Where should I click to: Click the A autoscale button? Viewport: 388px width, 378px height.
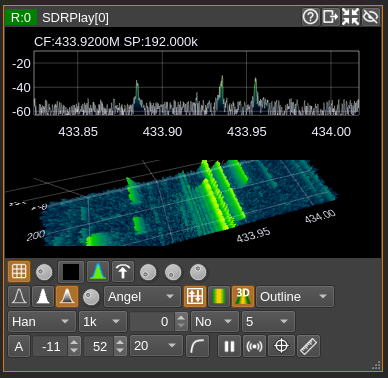(x=19, y=346)
